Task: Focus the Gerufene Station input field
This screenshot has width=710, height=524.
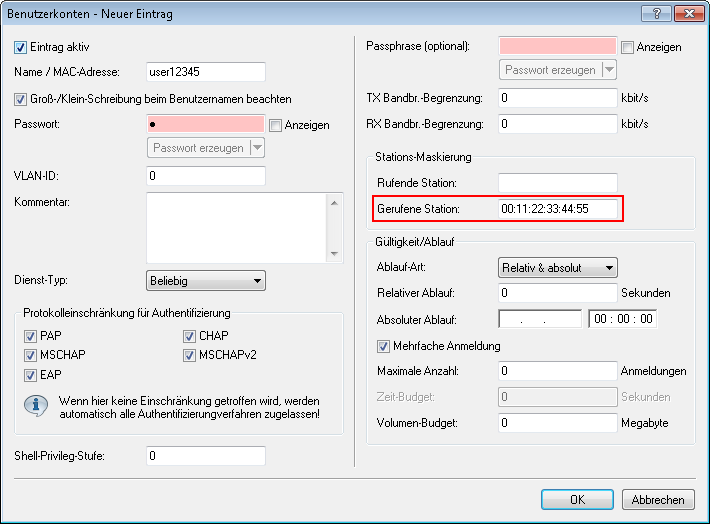Action: coord(558,209)
